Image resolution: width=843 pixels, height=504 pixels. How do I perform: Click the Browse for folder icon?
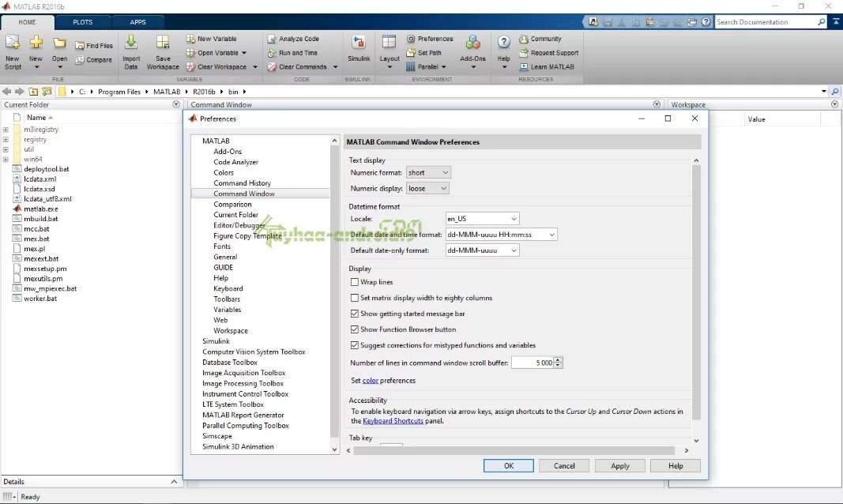click(x=47, y=92)
